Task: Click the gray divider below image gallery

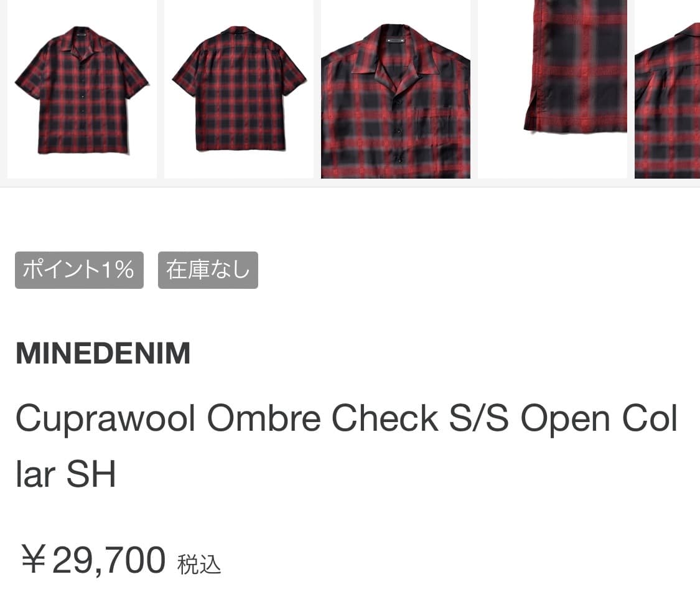Action: pyautogui.click(x=350, y=187)
